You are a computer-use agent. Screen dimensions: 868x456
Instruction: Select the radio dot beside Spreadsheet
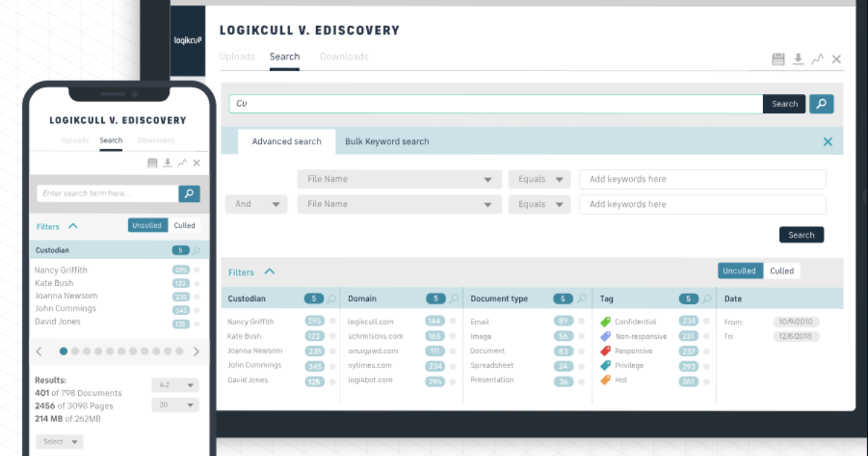[580, 366]
